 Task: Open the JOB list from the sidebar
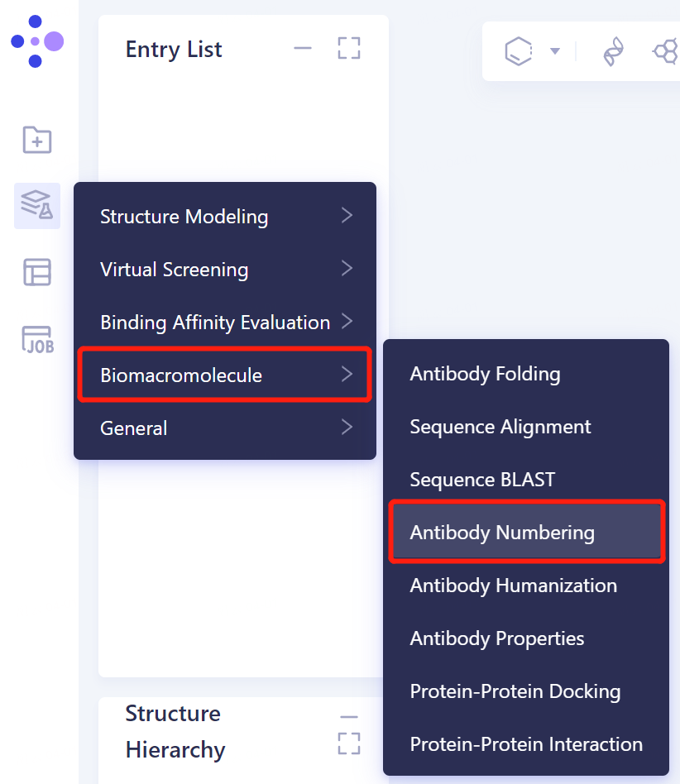36,339
